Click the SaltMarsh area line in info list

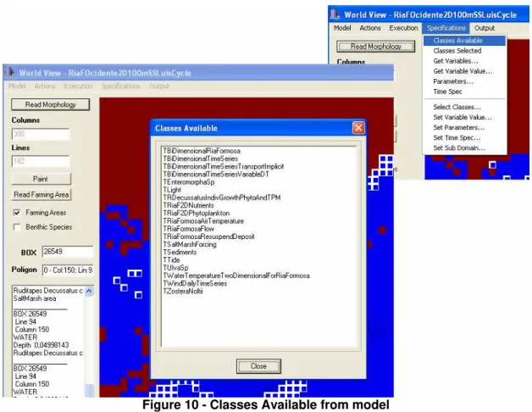tap(35, 298)
